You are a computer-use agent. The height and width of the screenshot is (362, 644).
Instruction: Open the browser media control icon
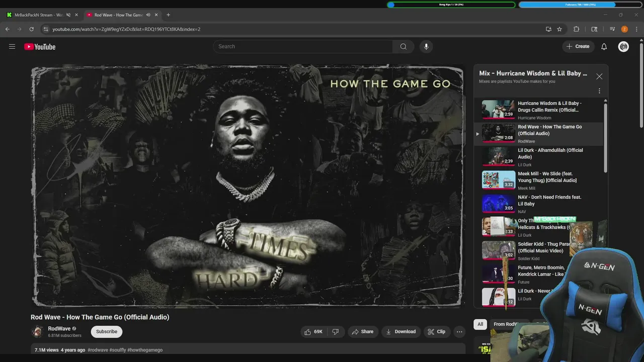(x=612, y=29)
